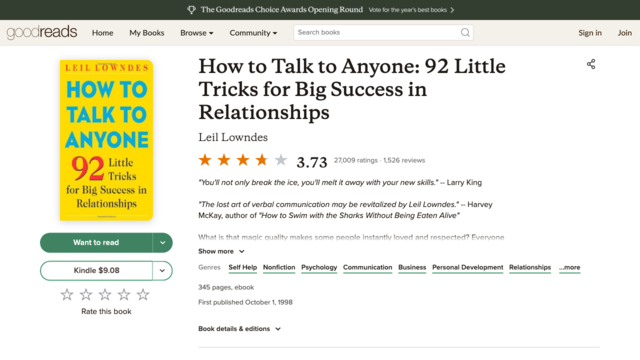Open the Personal Development genre

467,267
